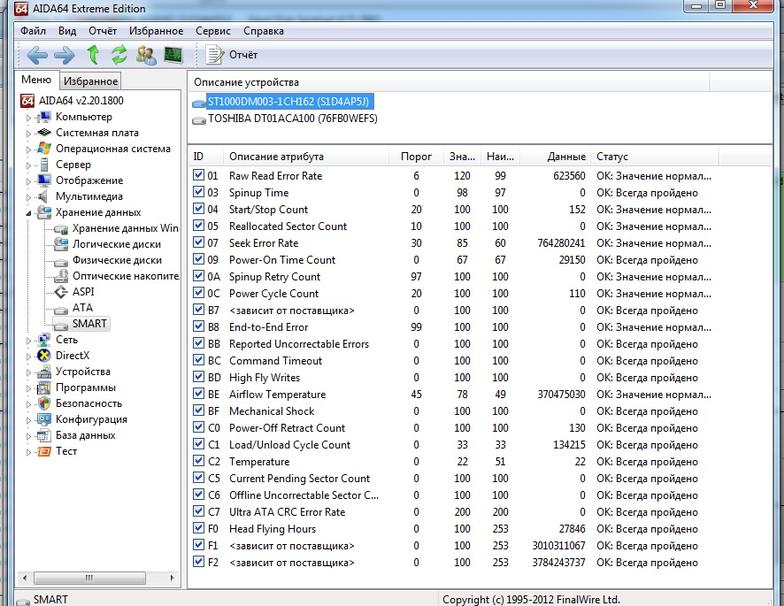Screen dimensions: 784x606
Task: Open the ASPI subitem
Action: [x=83, y=292]
